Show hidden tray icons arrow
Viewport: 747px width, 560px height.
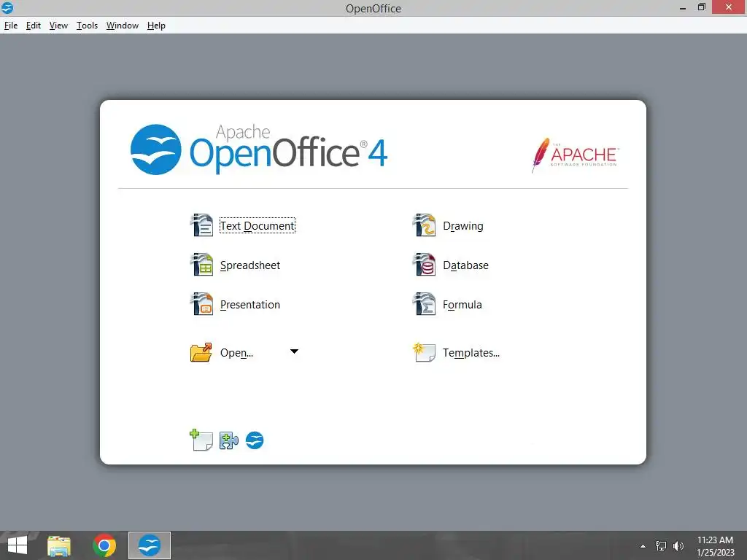point(643,546)
